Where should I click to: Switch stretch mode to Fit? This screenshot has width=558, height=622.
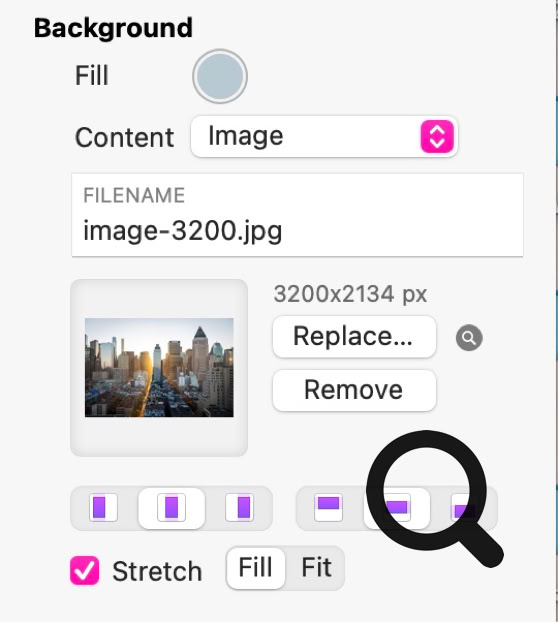[x=316, y=568]
